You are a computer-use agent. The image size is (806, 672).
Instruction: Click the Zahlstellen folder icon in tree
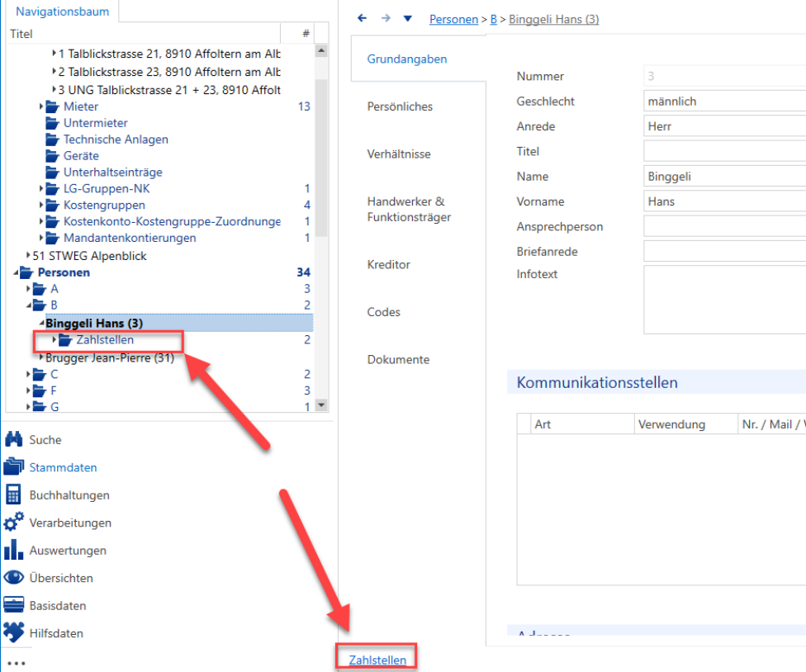64,339
